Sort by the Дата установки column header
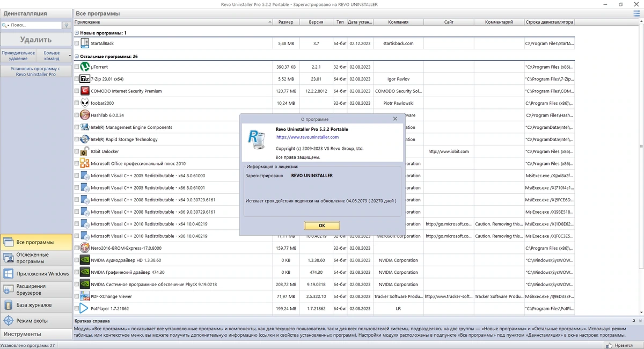Screen dimensions: 644x349 (x=360, y=22)
